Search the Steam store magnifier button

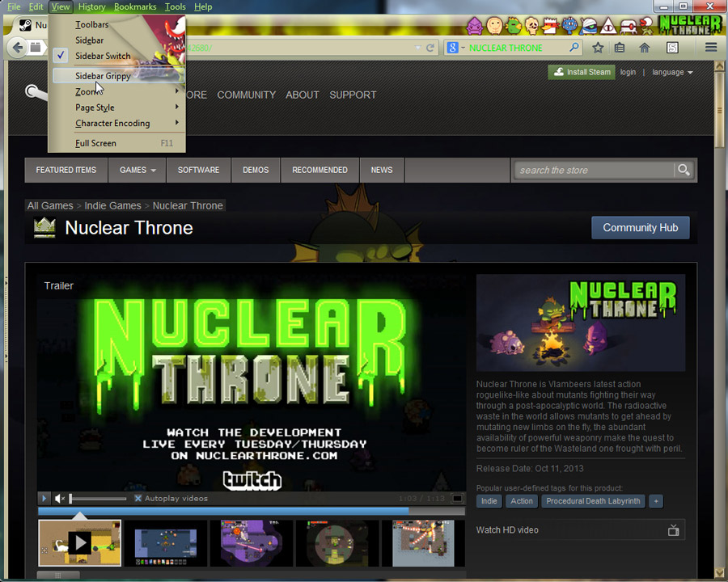coord(684,170)
